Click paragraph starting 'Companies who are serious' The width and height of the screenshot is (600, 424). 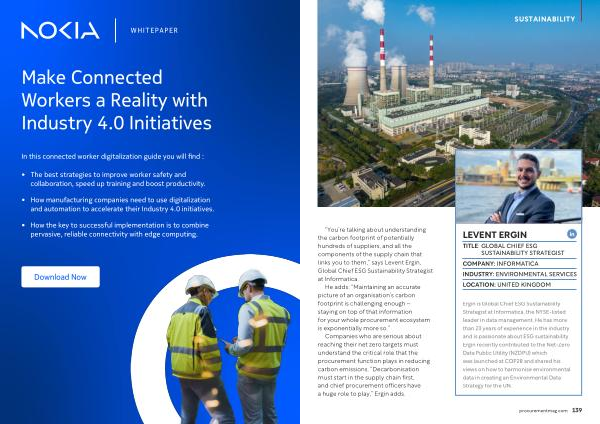pyautogui.click(x=374, y=365)
